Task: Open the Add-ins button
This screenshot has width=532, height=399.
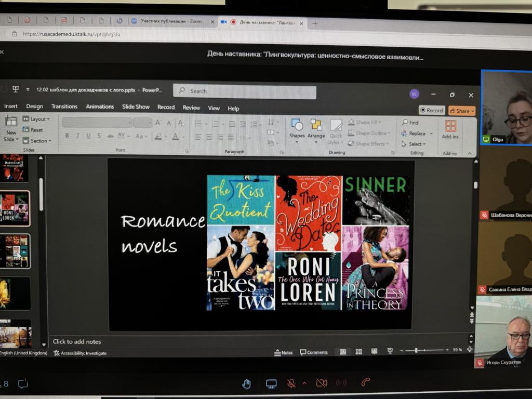Action: pos(450,129)
